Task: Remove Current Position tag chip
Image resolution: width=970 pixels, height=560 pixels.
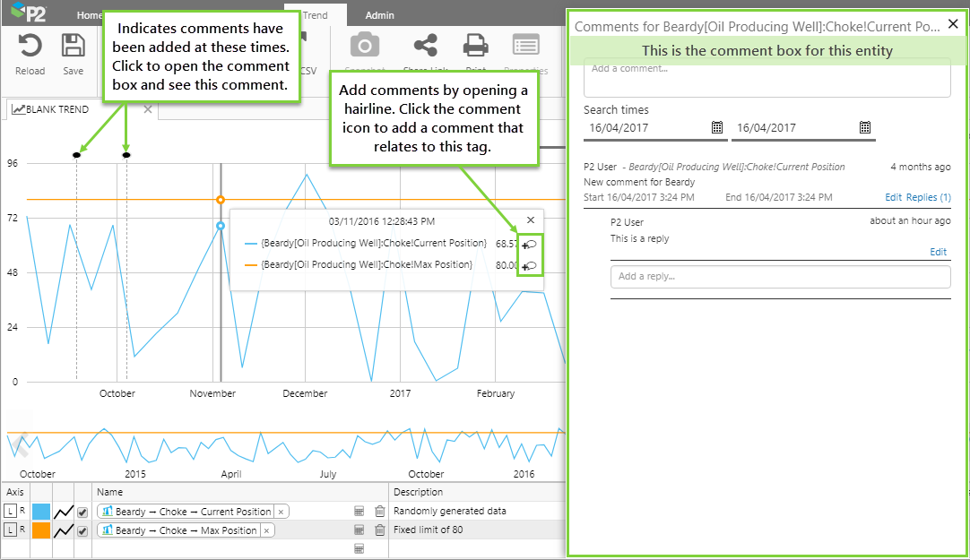Action: (x=281, y=512)
